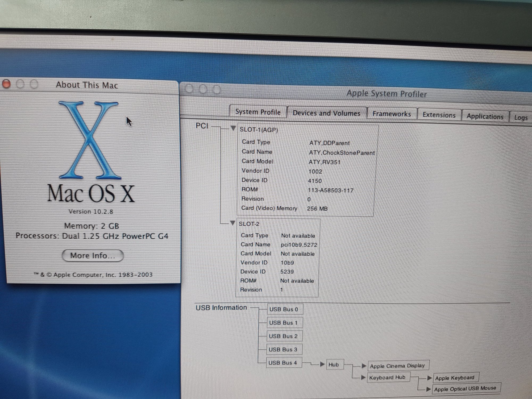Click the More Info... button
Screen dimensions: 532x399
[x=93, y=256]
